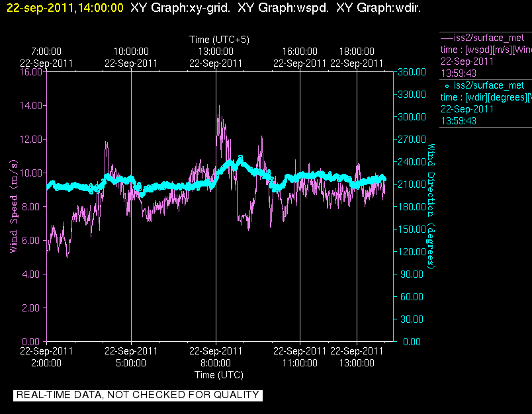Viewport: 532px width, 414px height.
Task: Click the 4.00 wind speed tick label
Action: [x=32, y=274]
